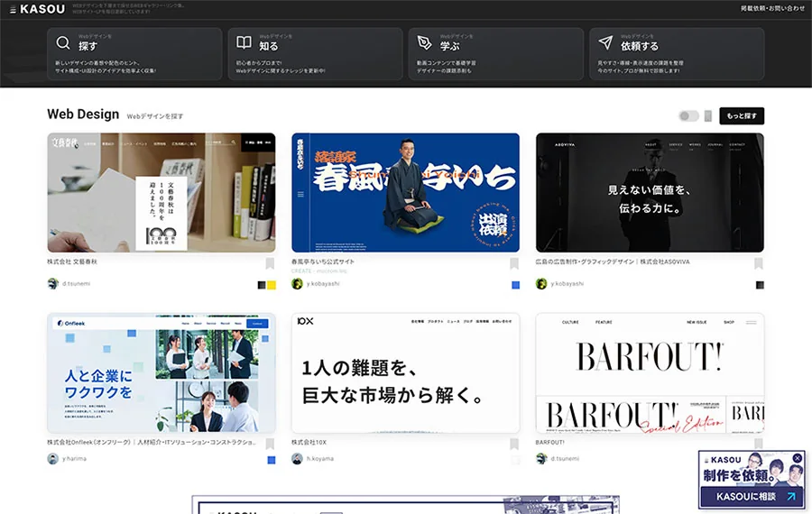Select the blue swatch under 春風亭与いち

tap(516, 285)
